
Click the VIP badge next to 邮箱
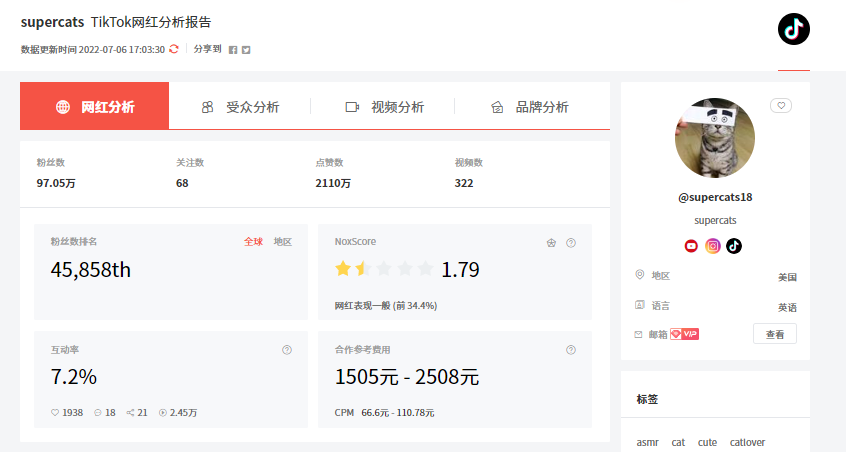[x=685, y=334]
